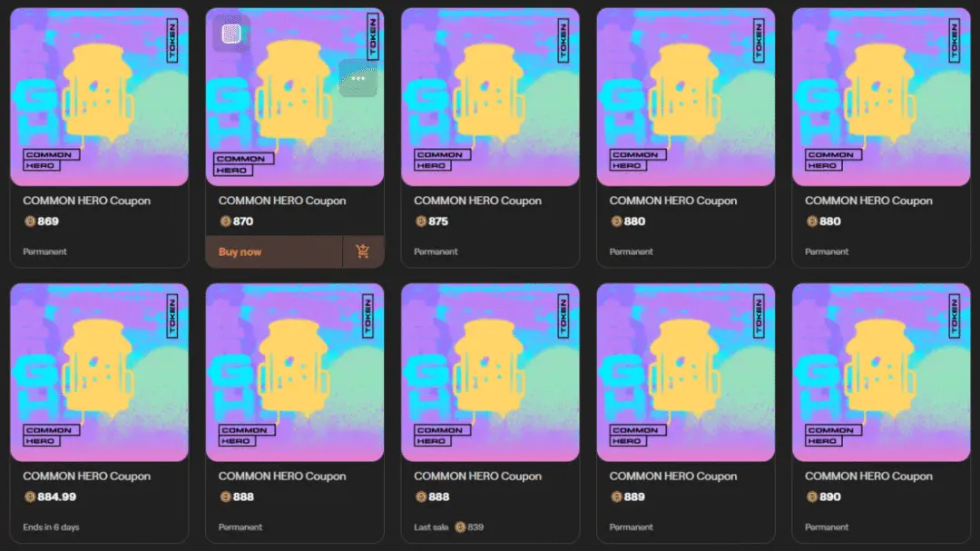Click the coin icon beside the 875 price
Screen dimensions: 980x551
pyautogui.click(x=421, y=221)
